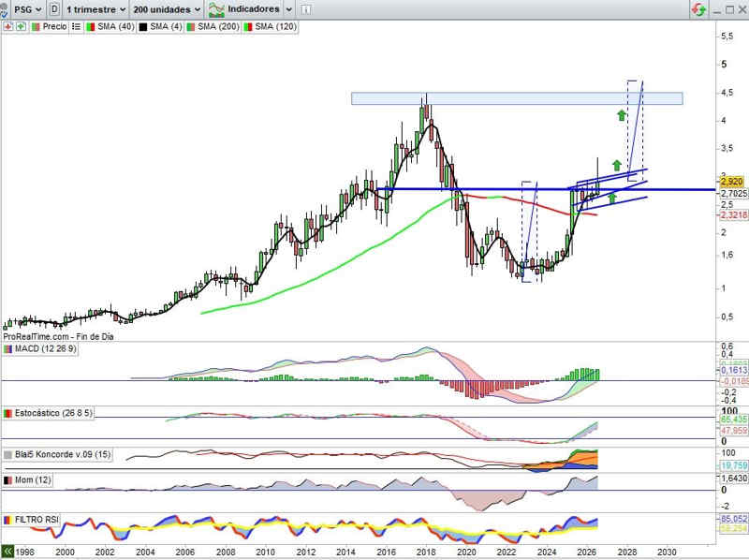Click the SMA (120) color swatch

click(247, 27)
